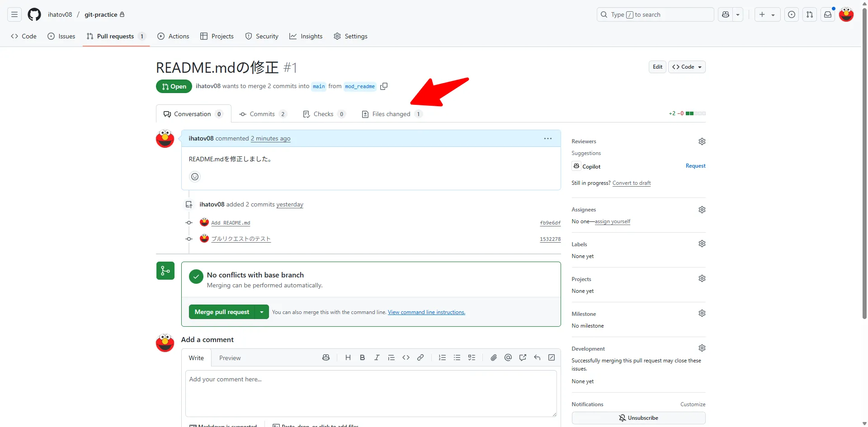Click the Merge pull request button
This screenshot has width=868, height=427.
(x=222, y=312)
